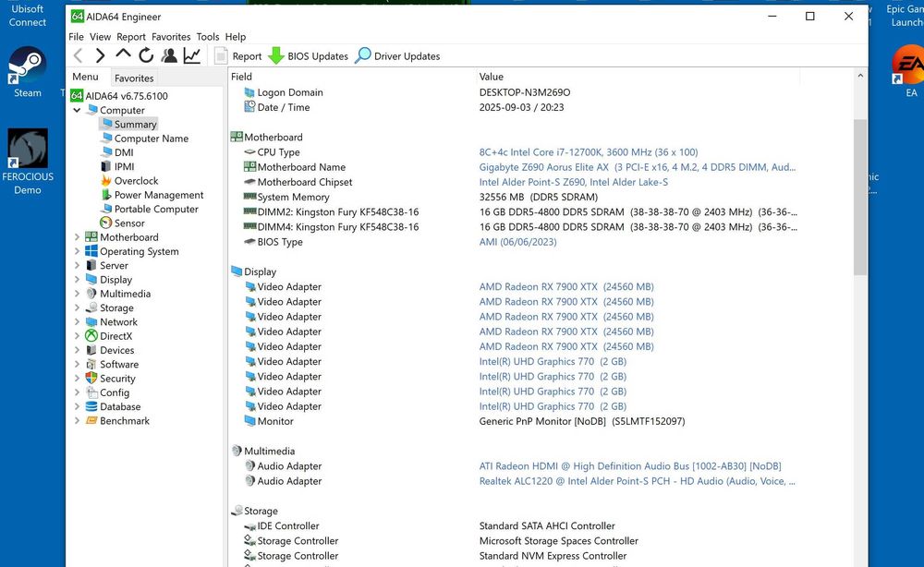The height and width of the screenshot is (567, 924).
Task: Click the Network icon in the tree
Action: 91,322
